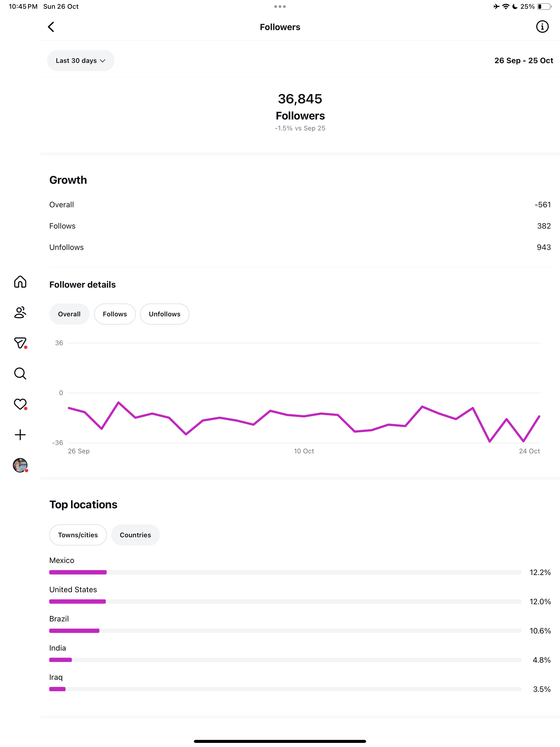This screenshot has width=560, height=747.
Task: Switch chart to Follows chip
Action: click(x=115, y=314)
